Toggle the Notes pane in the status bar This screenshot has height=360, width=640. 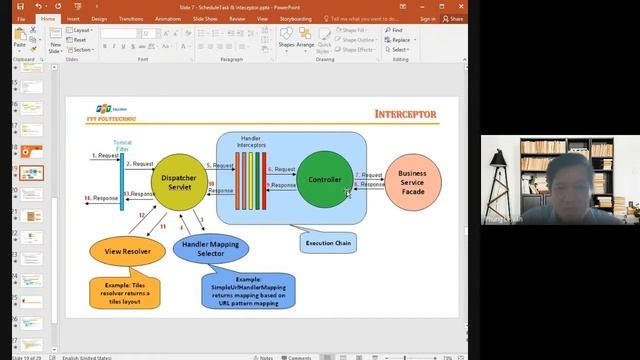(x=263, y=357)
